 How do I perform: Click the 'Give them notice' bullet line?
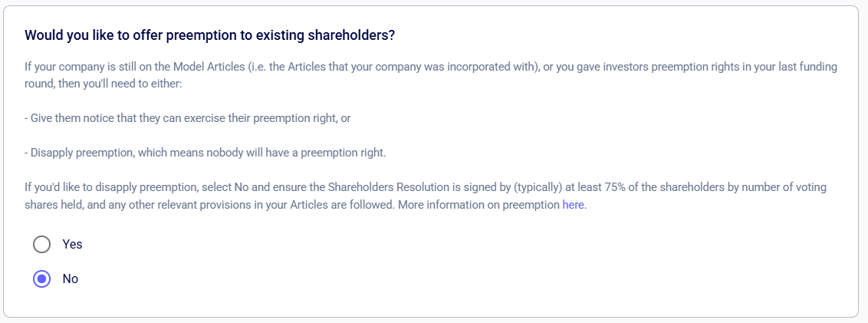coord(188,119)
